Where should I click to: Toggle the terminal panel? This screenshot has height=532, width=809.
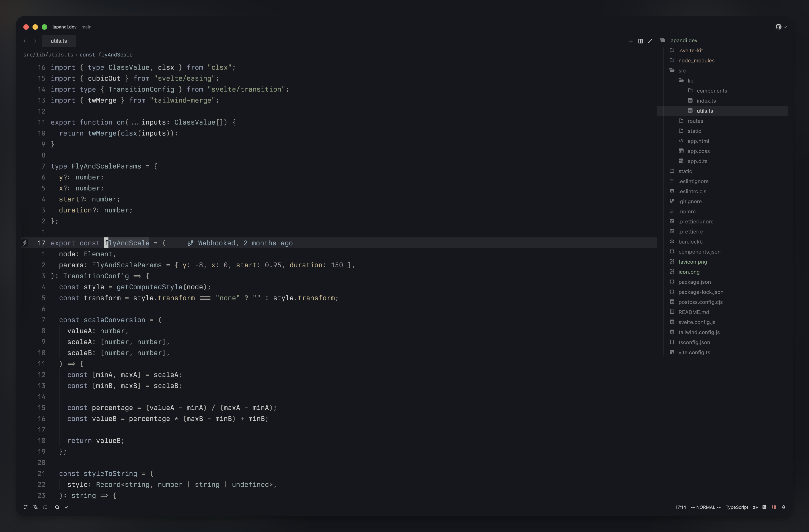click(764, 507)
